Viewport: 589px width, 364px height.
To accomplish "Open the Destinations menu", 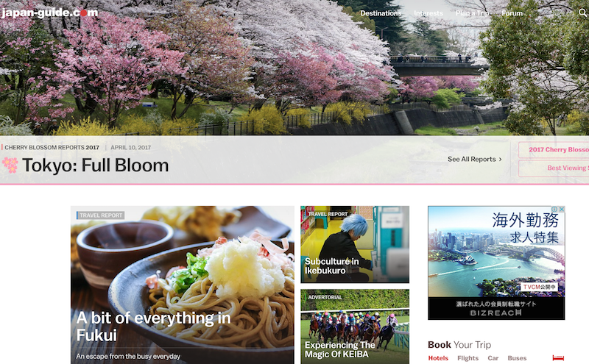I will tap(381, 13).
